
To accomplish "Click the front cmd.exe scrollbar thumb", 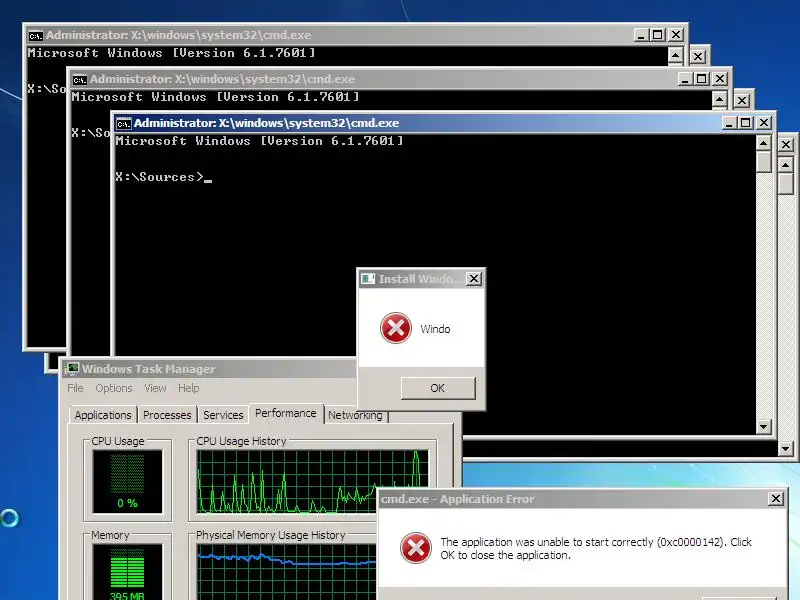I will point(763,162).
